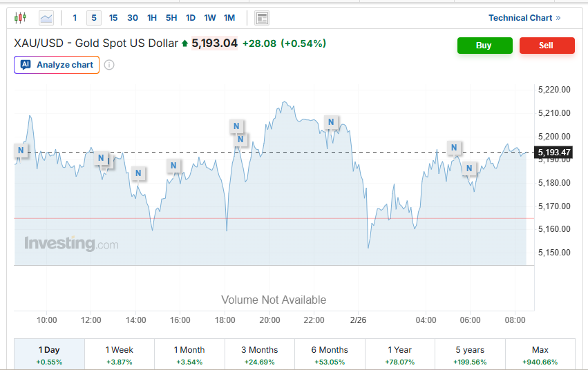Select the 15 minute interval
This screenshot has height=370, width=588.
pos(113,18)
